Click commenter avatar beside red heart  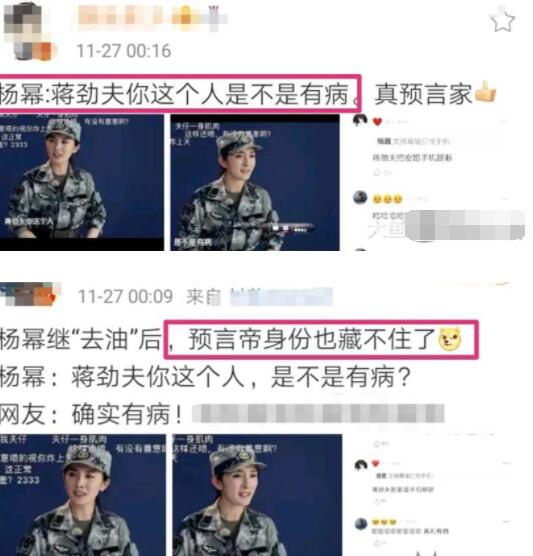pos(360,120)
